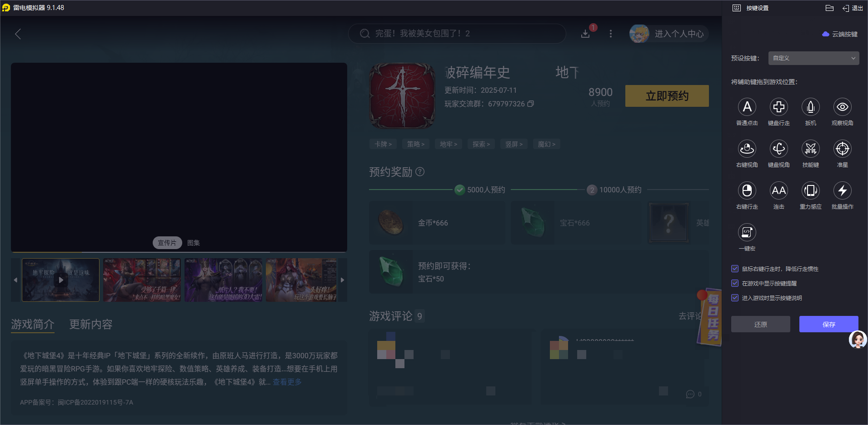Open 查看更多 to read full description
Screen dimensions: 868x425
point(286,382)
